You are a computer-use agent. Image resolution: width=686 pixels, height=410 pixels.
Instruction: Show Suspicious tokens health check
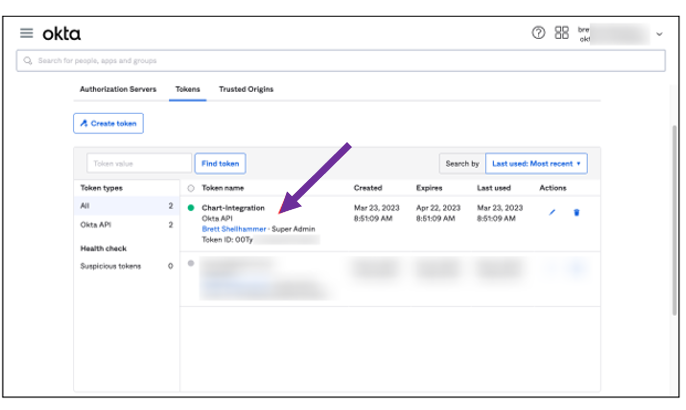click(x=126, y=266)
